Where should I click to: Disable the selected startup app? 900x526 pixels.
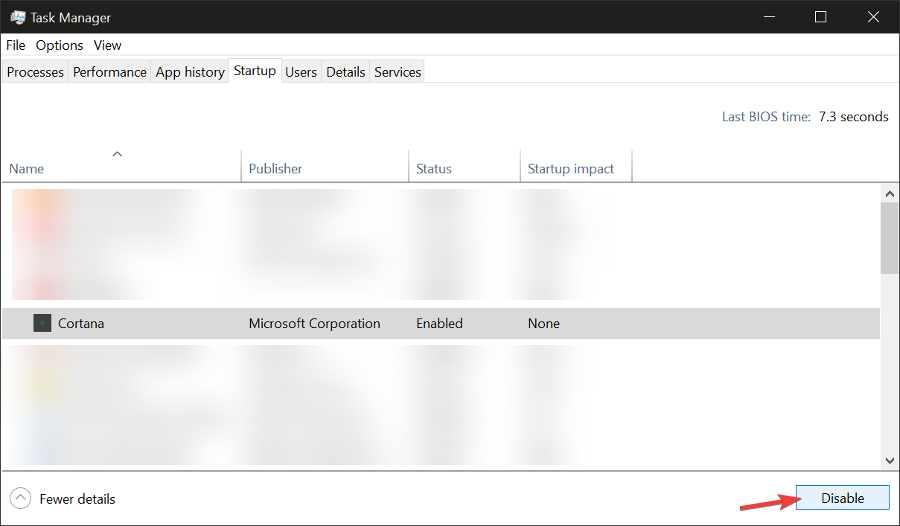[x=843, y=498]
